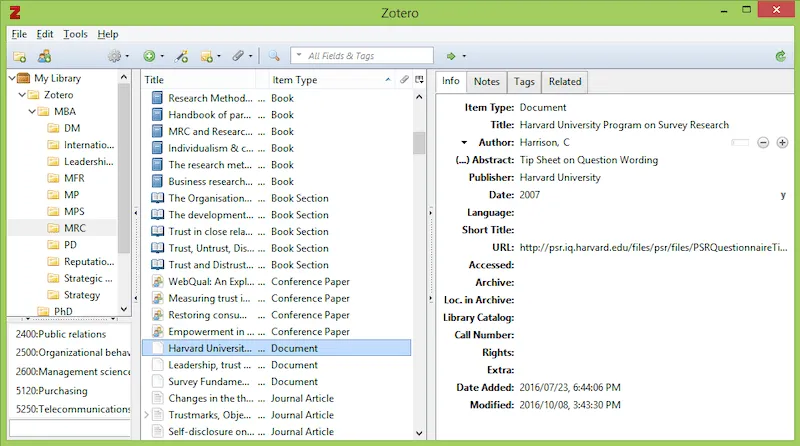Open the Locate dropdown arrow
This screenshot has width=800, height=446.
[464, 56]
